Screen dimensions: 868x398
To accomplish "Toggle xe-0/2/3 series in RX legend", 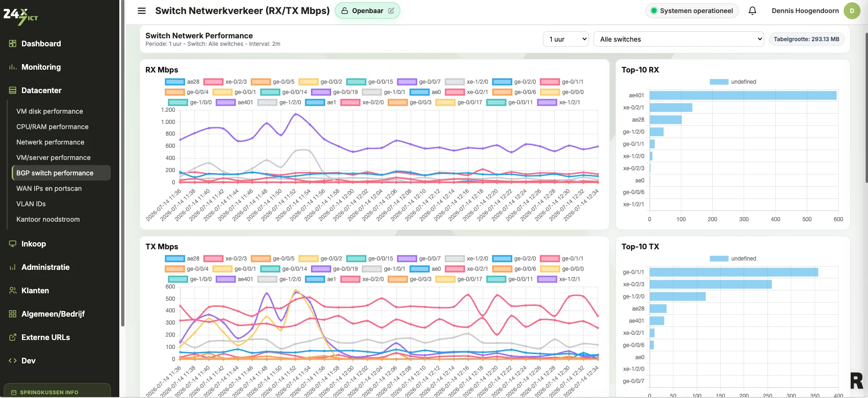I will (225, 82).
